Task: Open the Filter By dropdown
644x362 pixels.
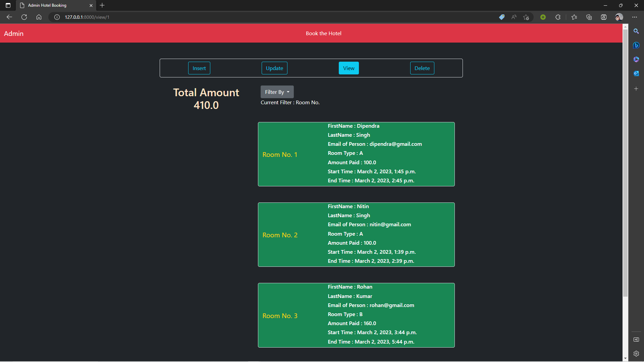Action: 277,92
